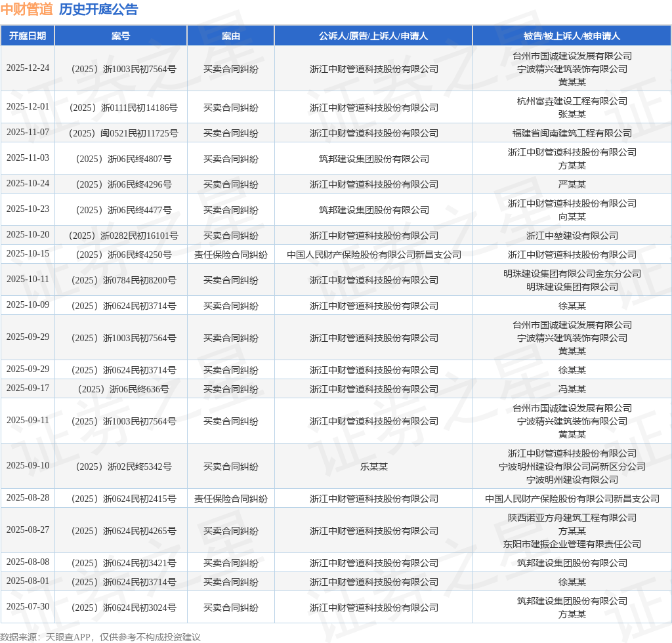Click defendant 浙江中堃建设有限公司
672x643 pixels.
click(572, 236)
